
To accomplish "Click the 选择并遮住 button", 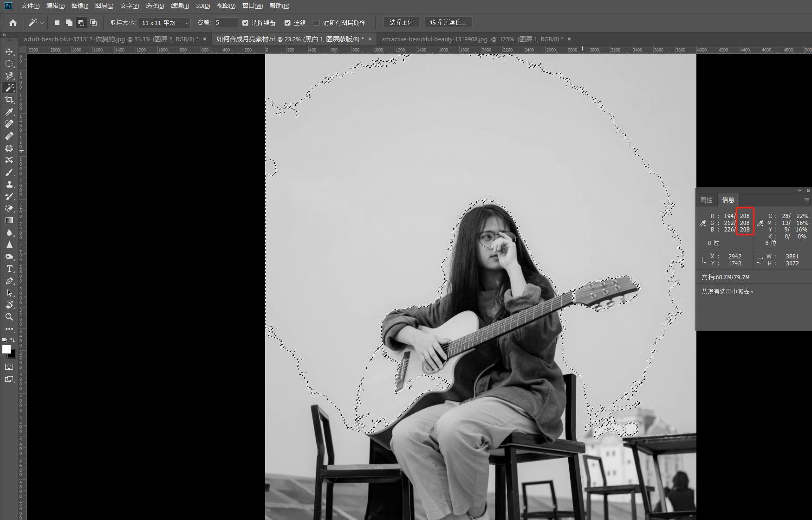I will 448,22.
